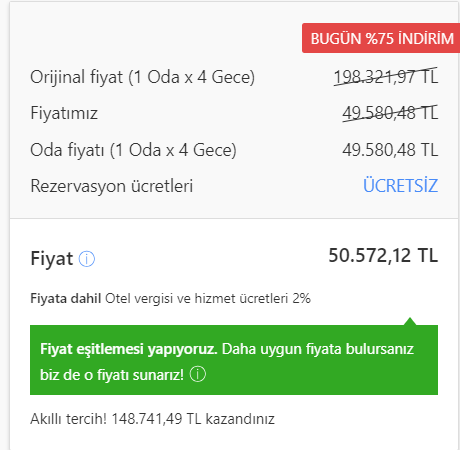460x450 pixels.
Task: Select the total price 50.572,12 TL
Action: [x=383, y=256]
